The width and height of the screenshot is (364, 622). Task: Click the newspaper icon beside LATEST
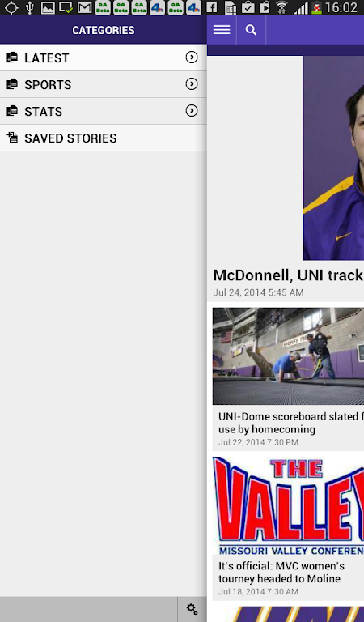pyautogui.click(x=12, y=58)
